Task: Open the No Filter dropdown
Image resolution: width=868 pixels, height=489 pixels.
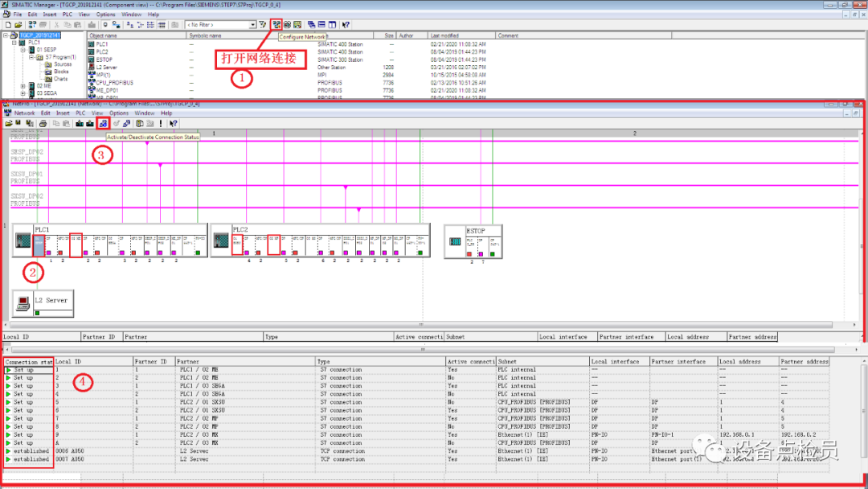Action: [252, 25]
